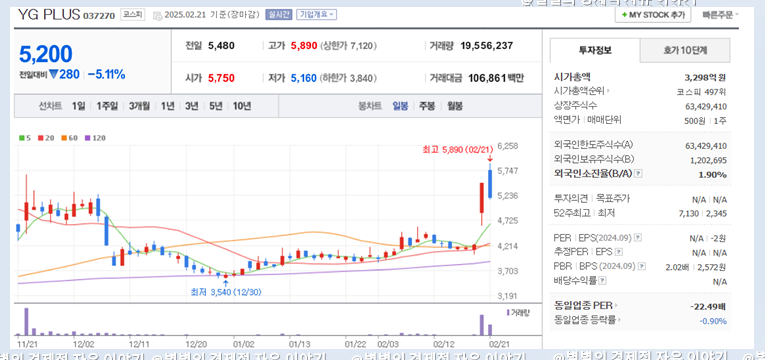Click the orange 60-day moving average legend
765x360 pixels.
pyautogui.click(x=69, y=138)
